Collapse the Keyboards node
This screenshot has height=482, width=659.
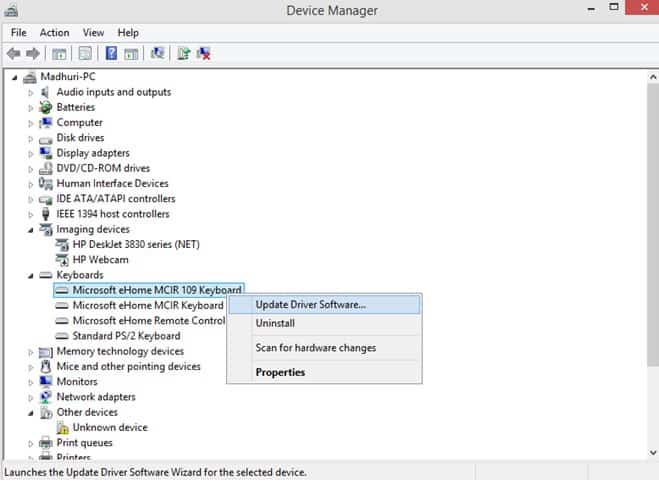click(31, 276)
